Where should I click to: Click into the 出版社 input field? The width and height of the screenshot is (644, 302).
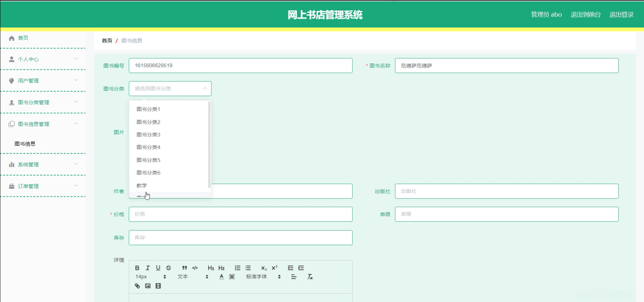507,191
